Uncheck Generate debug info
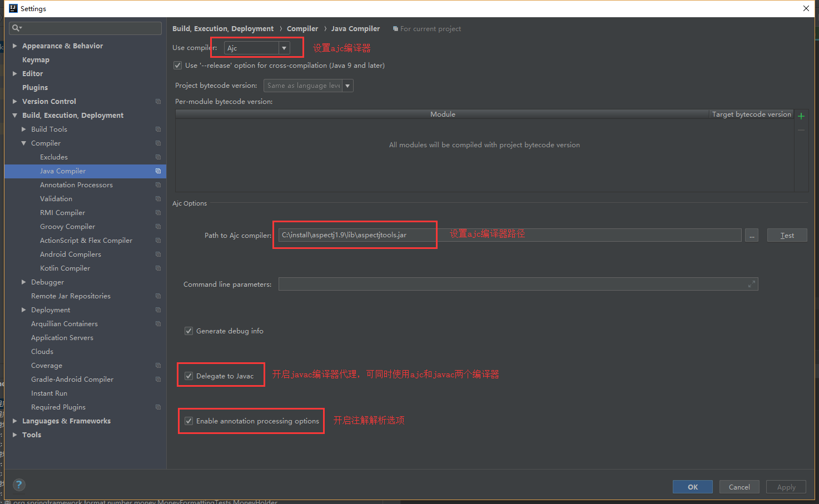The height and width of the screenshot is (504, 819). pyautogui.click(x=189, y=331)
